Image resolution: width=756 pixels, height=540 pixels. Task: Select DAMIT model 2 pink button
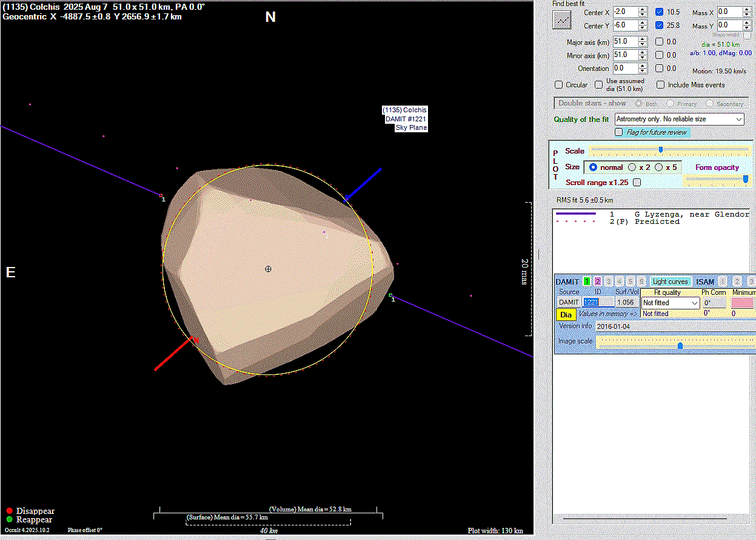pyautogui.click(x=598, y=282)
